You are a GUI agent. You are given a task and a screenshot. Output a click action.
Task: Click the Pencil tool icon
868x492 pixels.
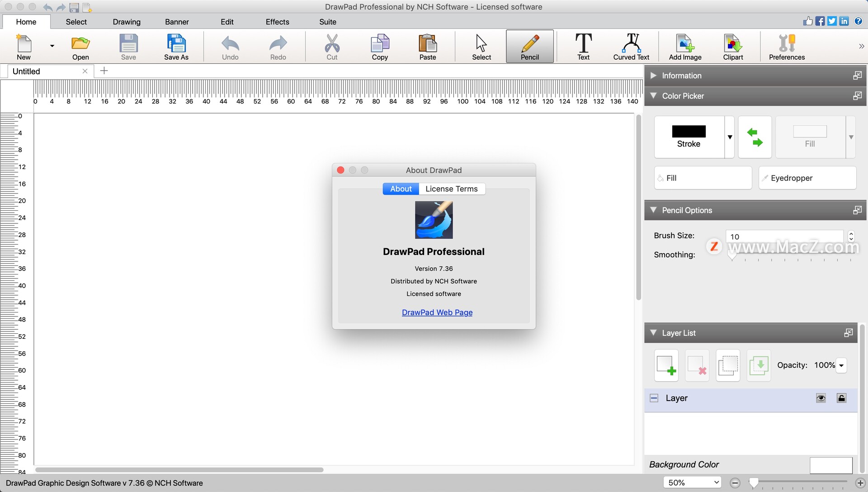[x=529, y=46]
